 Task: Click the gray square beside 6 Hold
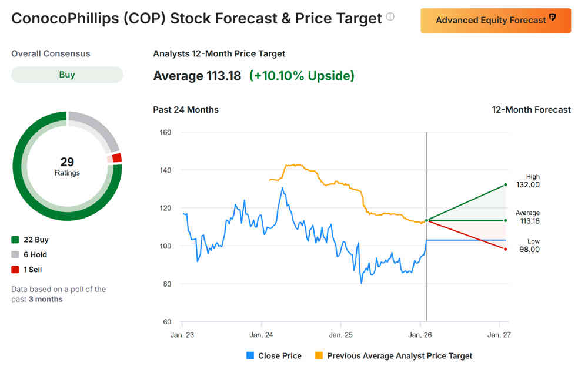click(x=15, y=255)
